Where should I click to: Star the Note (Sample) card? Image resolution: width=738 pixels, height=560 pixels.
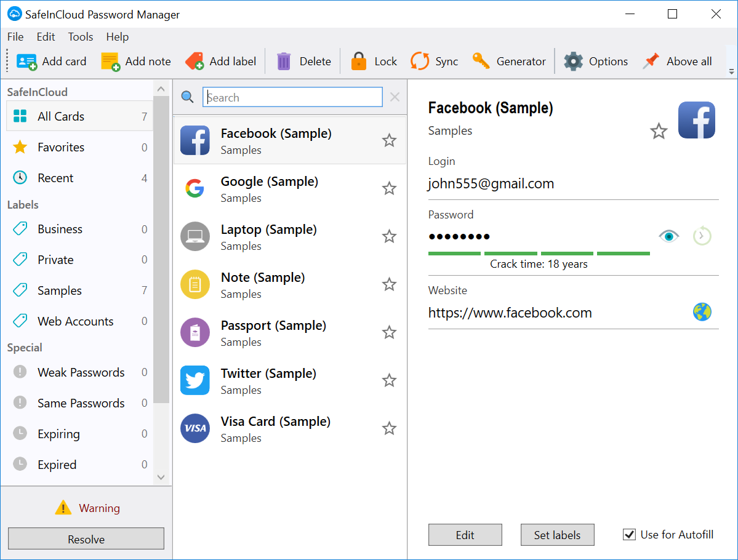point(389,284)
